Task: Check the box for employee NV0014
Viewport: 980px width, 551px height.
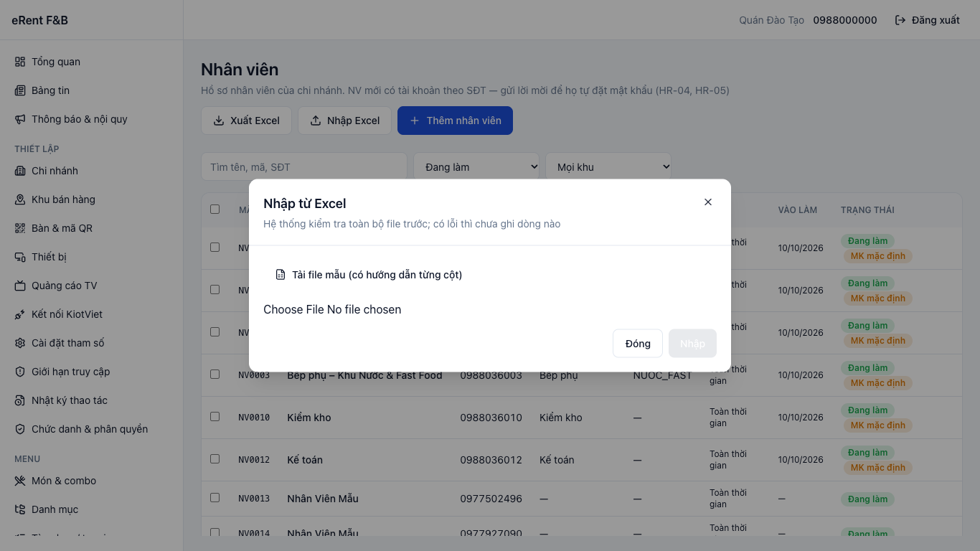Action: tap(215, 533)
